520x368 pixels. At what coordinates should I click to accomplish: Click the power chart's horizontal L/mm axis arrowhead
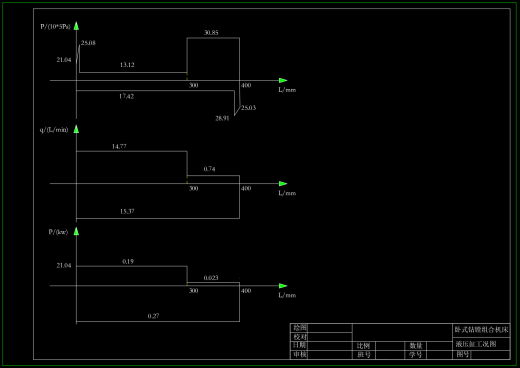[283, 286]
